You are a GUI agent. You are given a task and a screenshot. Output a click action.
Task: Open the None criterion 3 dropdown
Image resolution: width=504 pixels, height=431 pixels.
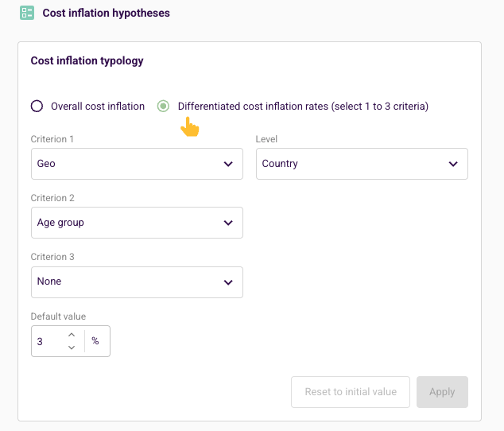tap(137, 282)
